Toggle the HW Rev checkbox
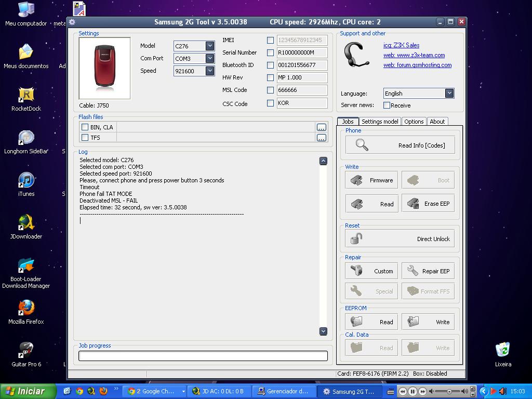The height and width of the screenshot is (399, 532). tap(270, 78)
